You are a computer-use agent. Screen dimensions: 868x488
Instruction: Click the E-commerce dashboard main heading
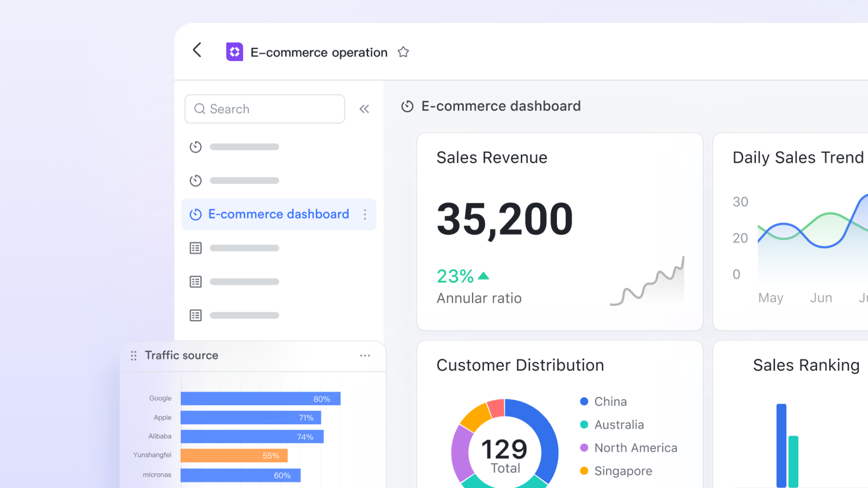501,106
